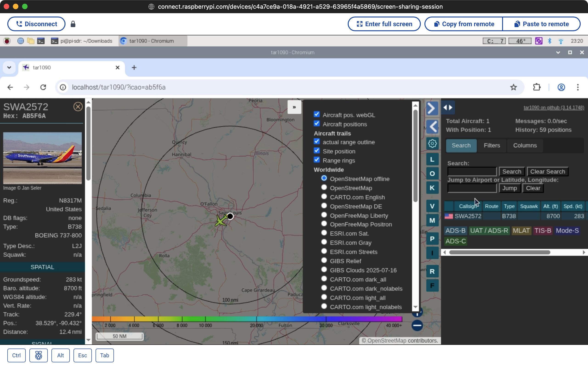Toggle the O map button
This screenshot has height=366, width=588.
[x=432, y=174]
